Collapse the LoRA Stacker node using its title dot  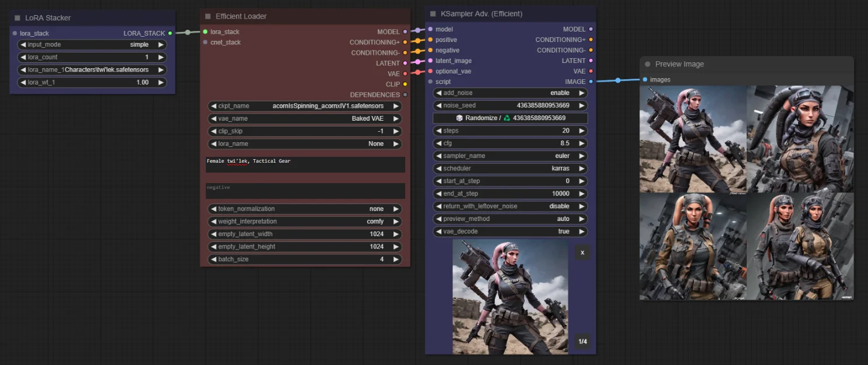tap(17, 18)
